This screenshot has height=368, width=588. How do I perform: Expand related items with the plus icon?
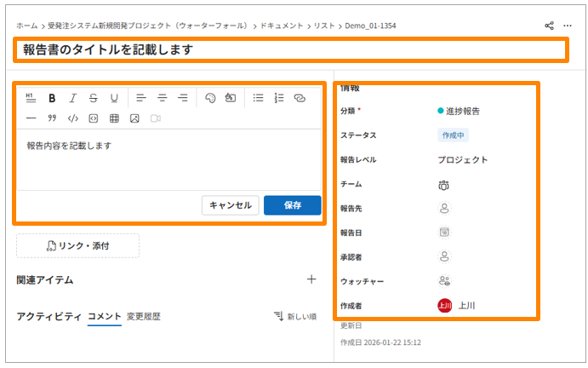coord(311,279)
